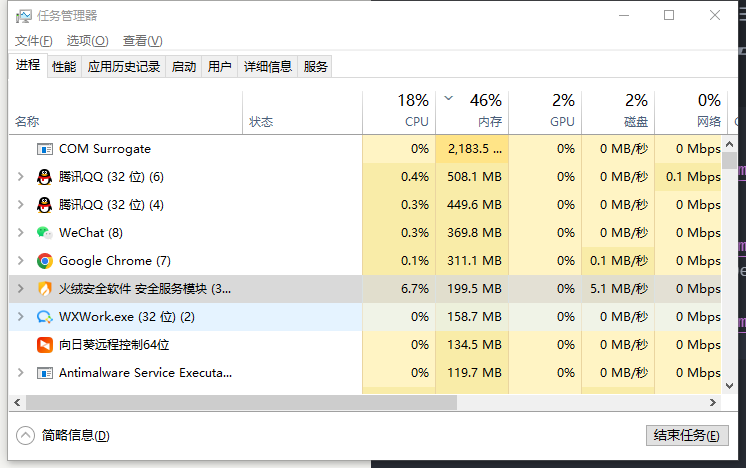Select the COM Surrogate process row

365,149
